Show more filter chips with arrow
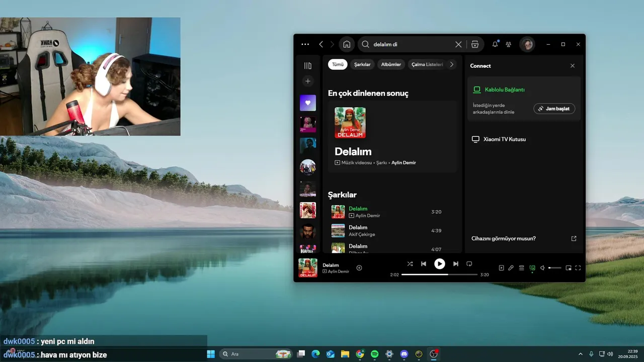644x362 pixels. point(452,64)
